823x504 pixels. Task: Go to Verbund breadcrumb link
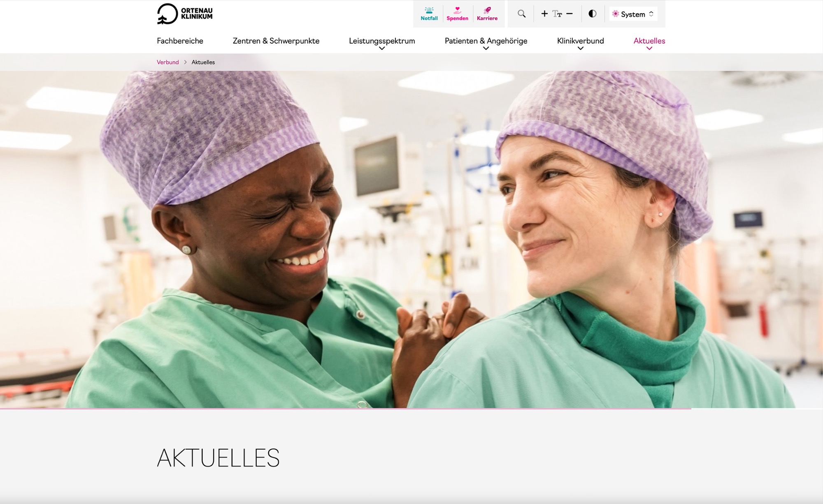point(168,62)
